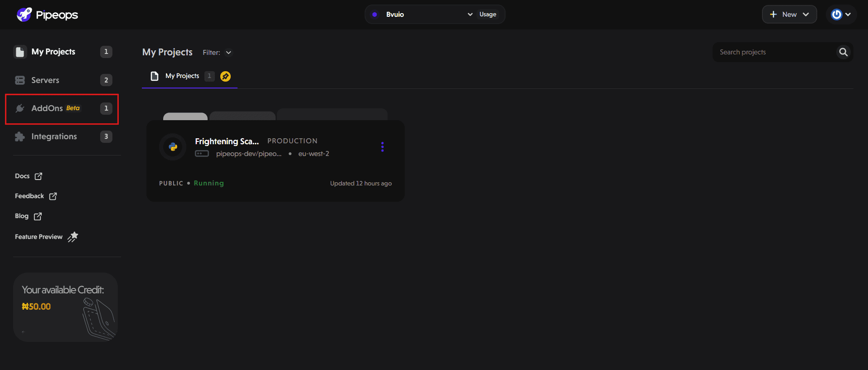Click the Blog external-link icon
Screen dimensions: 868x370
[x=38, y=216]
